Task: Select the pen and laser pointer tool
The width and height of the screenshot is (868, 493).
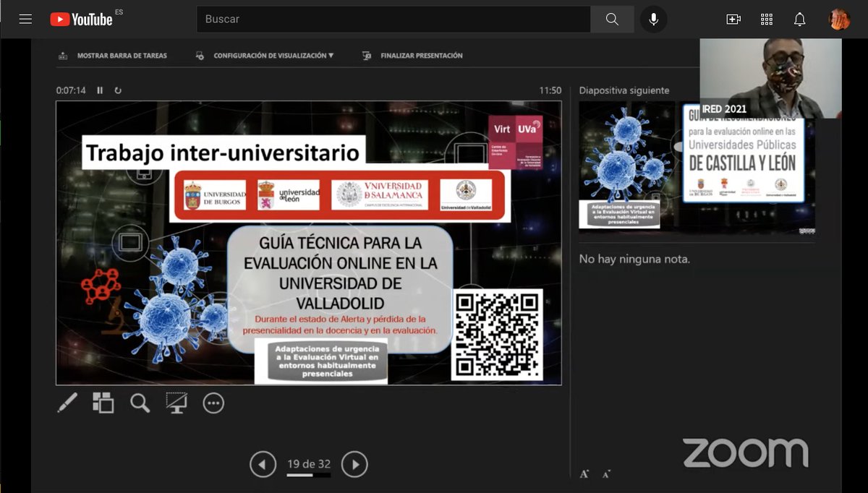Action: pos(67,403)
